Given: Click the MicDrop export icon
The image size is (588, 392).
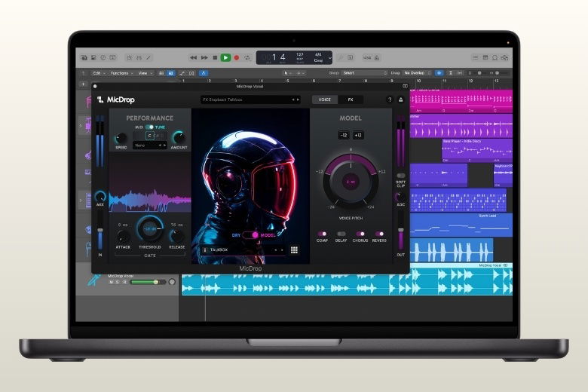Looking at the screenshot, I should [x=400, y=100].
